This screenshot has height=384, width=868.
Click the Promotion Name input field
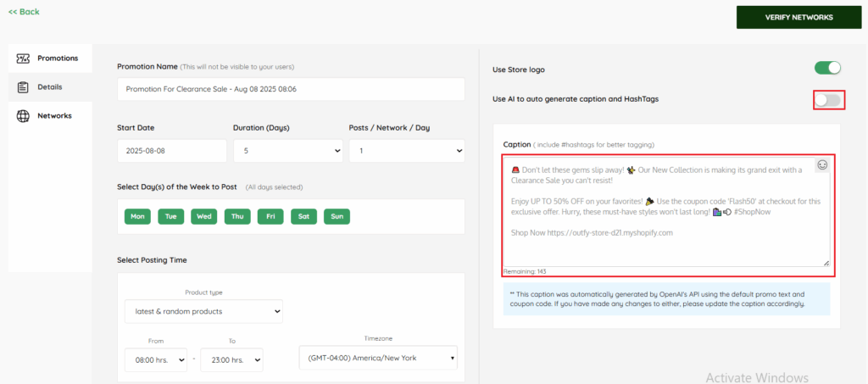point(291,89)
